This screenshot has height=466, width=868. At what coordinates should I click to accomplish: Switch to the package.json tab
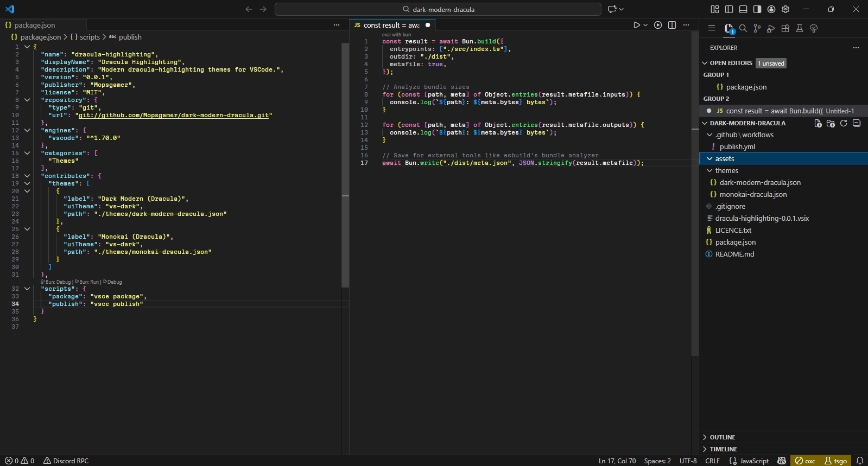43,25
